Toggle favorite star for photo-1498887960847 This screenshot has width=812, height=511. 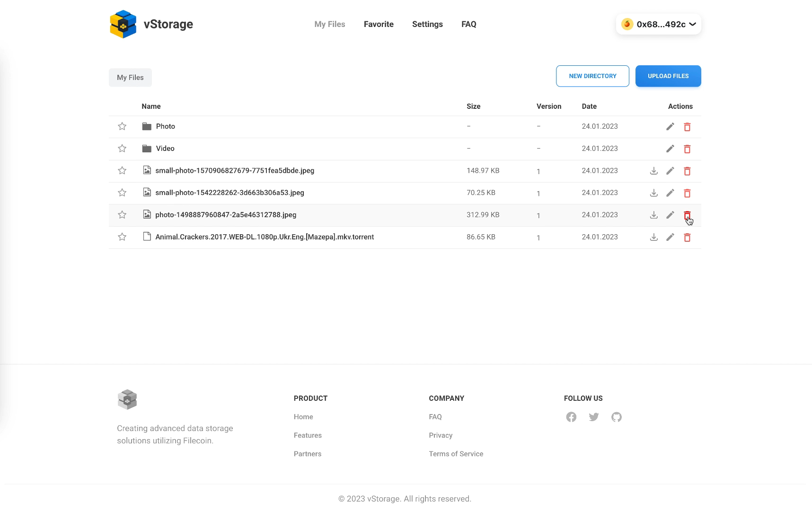point(122,215)
